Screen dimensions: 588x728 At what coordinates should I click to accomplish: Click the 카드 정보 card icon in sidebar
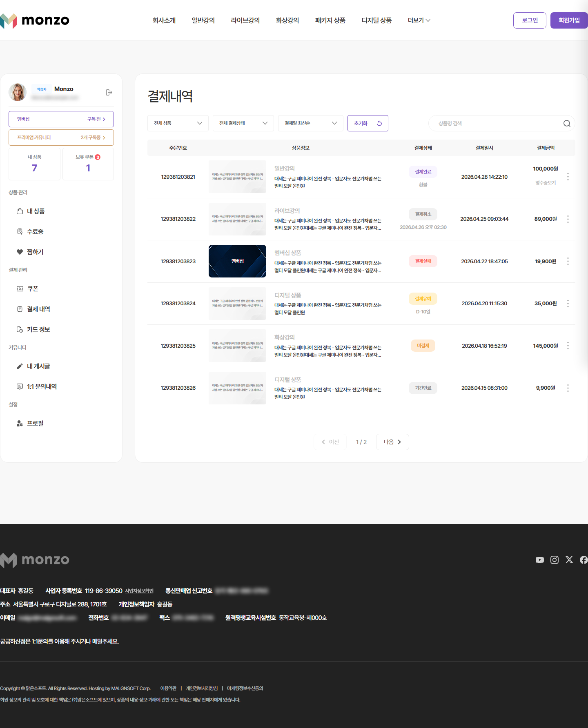point(20,329)
